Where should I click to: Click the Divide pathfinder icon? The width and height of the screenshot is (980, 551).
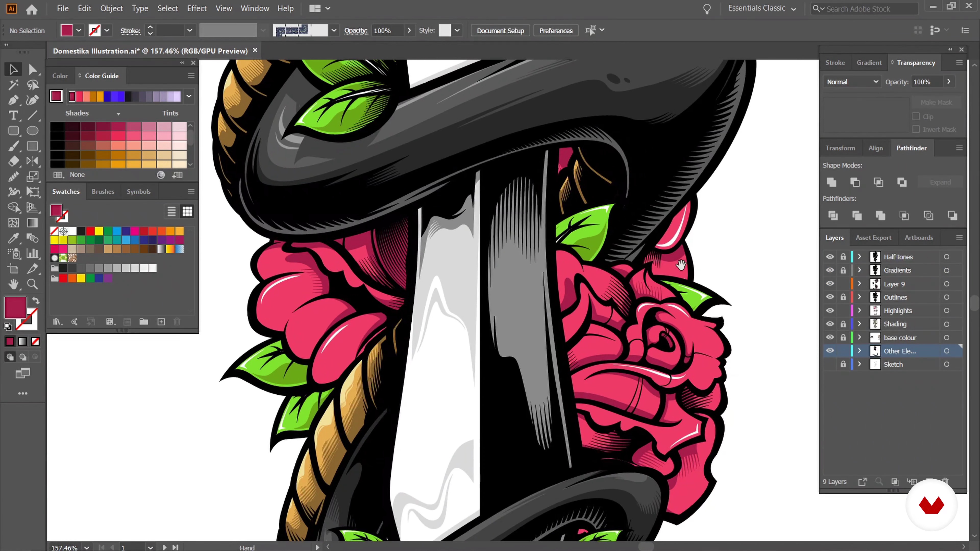pos(833,216)
